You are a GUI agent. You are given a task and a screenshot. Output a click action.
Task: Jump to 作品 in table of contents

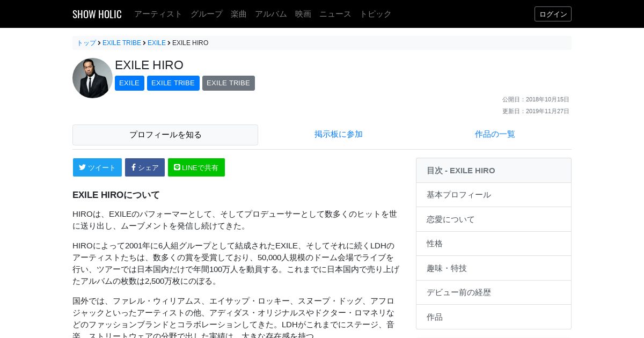coord(494,317)
